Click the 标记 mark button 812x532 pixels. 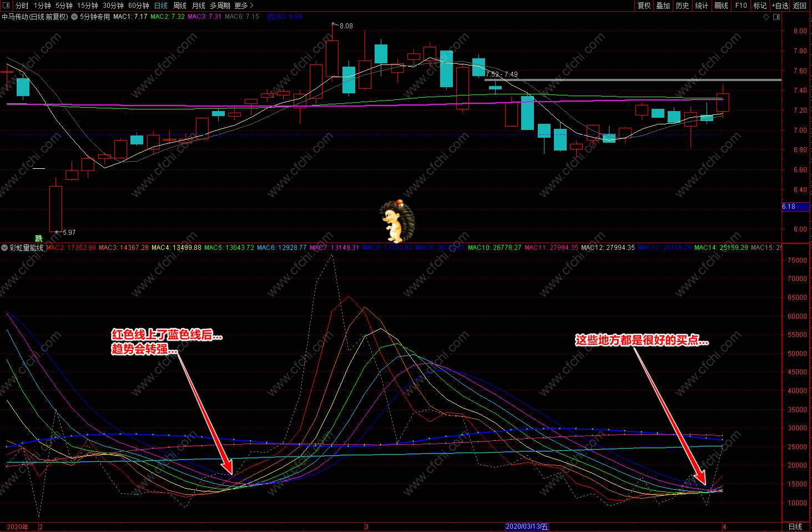pyautogui.click(x=760, y=6)
